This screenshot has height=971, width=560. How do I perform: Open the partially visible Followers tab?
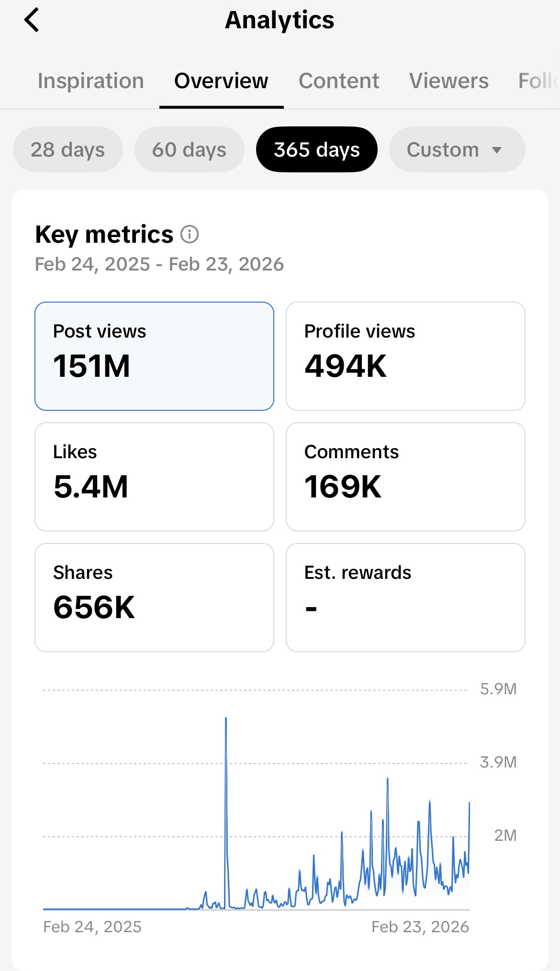538,81
